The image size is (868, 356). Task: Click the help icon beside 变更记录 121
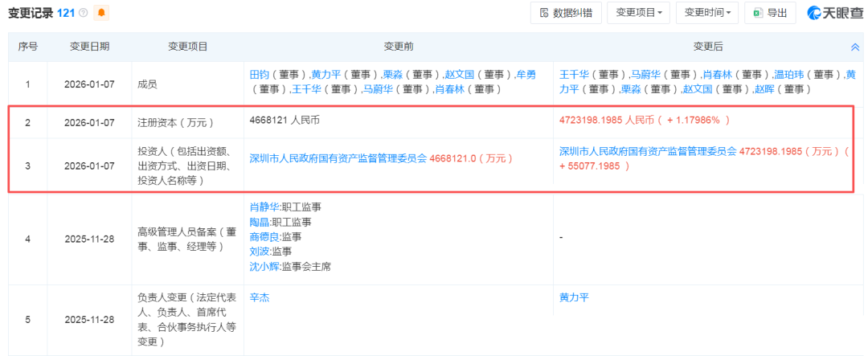(84, 13)
